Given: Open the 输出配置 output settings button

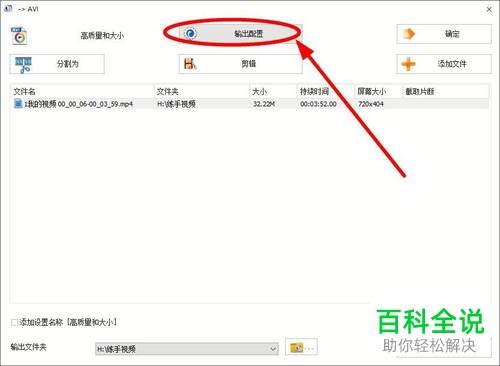Looking at the screenshot, I should (240, 33).
